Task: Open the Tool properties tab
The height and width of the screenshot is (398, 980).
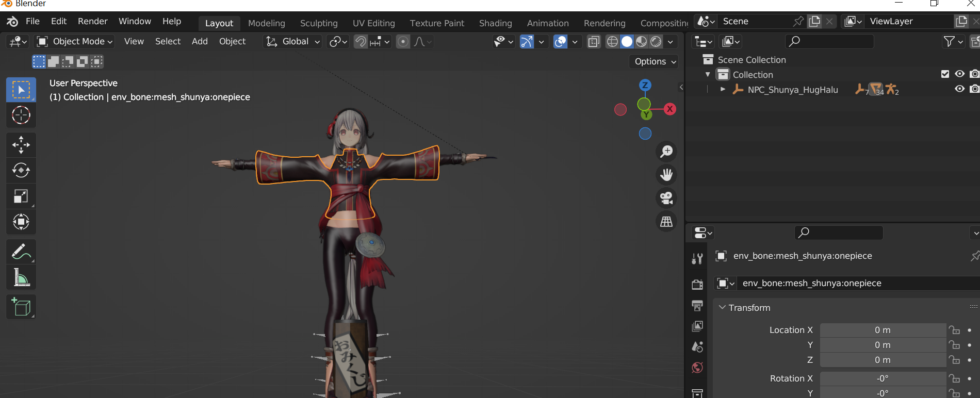Action: 697,259
